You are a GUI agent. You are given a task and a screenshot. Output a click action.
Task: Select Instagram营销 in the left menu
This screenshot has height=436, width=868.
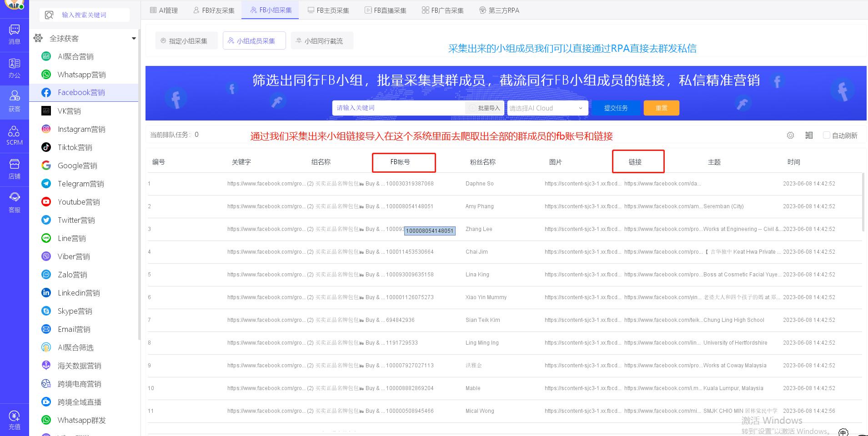click(81, 129)
